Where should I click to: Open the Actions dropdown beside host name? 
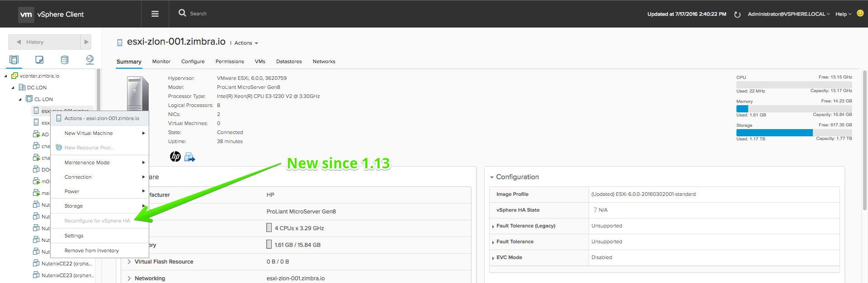pyautogui.click(x=246, y=43)
